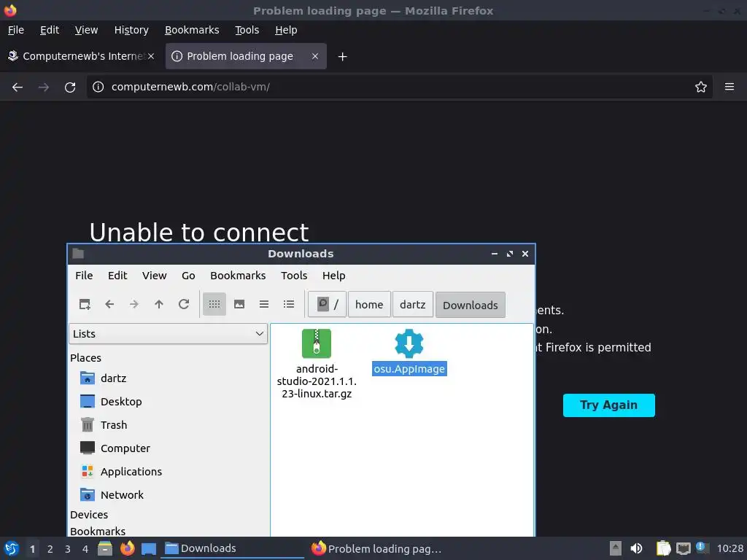Click the new tab plus icon in Firefox

[x=342, y=57]
